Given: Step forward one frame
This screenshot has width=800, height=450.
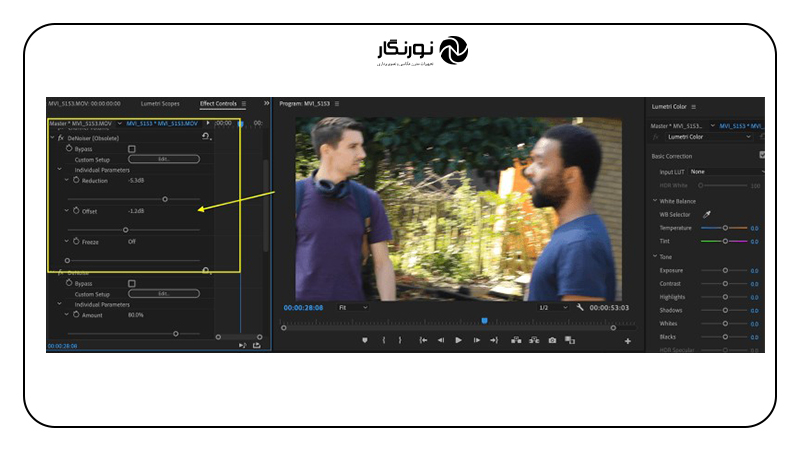Looking at the screenshot, I should point(477,340).
